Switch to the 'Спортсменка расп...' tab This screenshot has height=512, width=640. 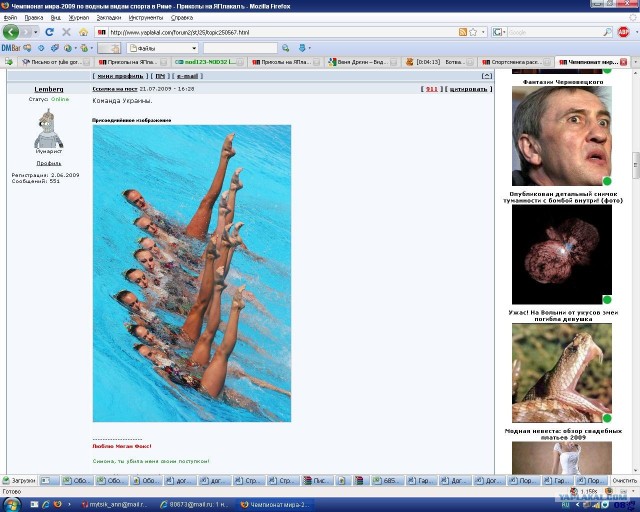516,62
